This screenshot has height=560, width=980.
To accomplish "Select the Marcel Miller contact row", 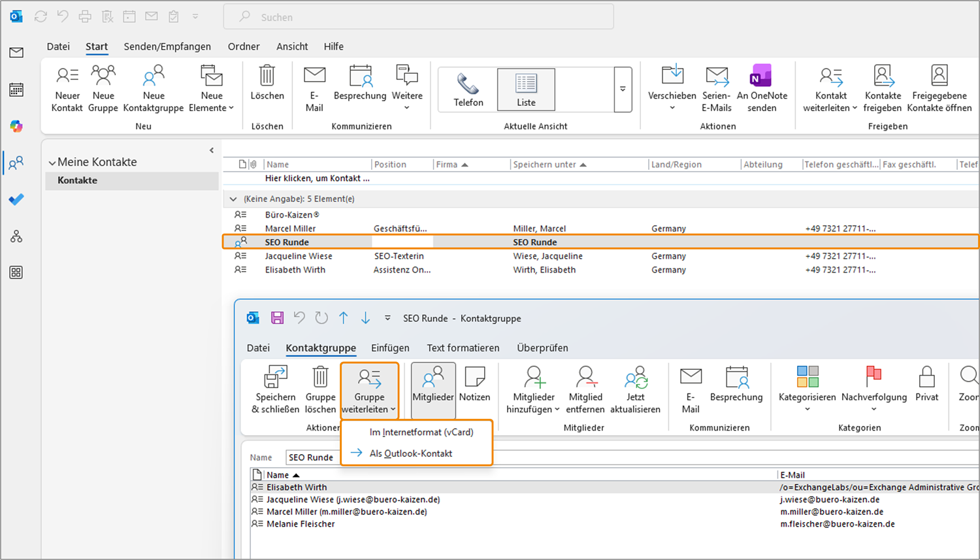I will (x=600, y=229).
